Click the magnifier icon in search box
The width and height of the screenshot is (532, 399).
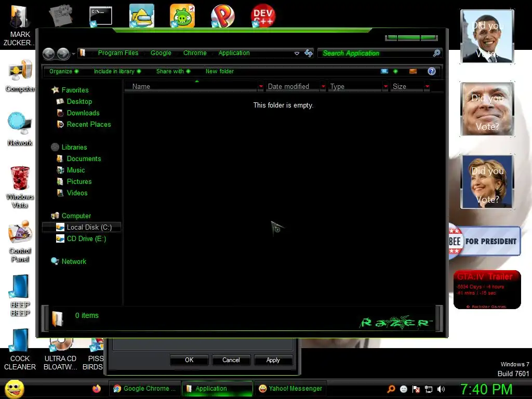coord(436,53)
